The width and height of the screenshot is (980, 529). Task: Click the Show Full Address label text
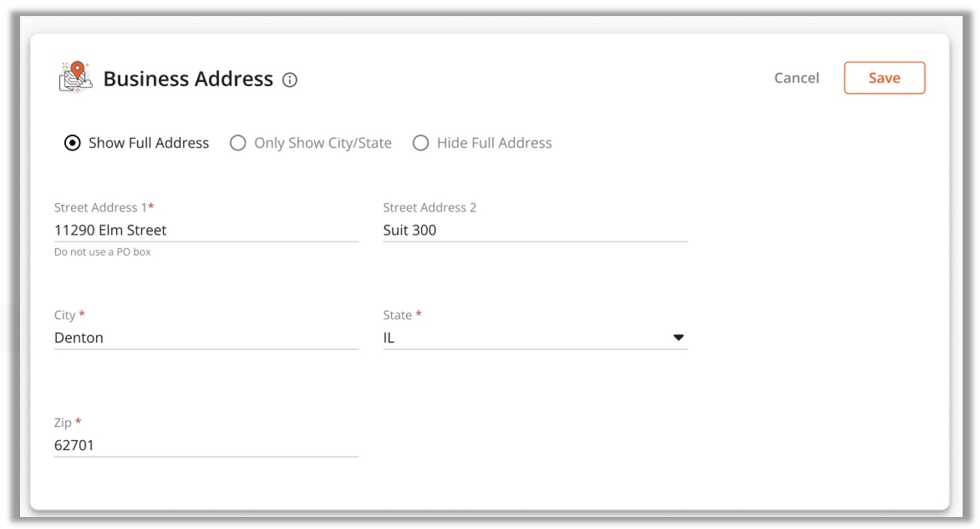(148, 143)
